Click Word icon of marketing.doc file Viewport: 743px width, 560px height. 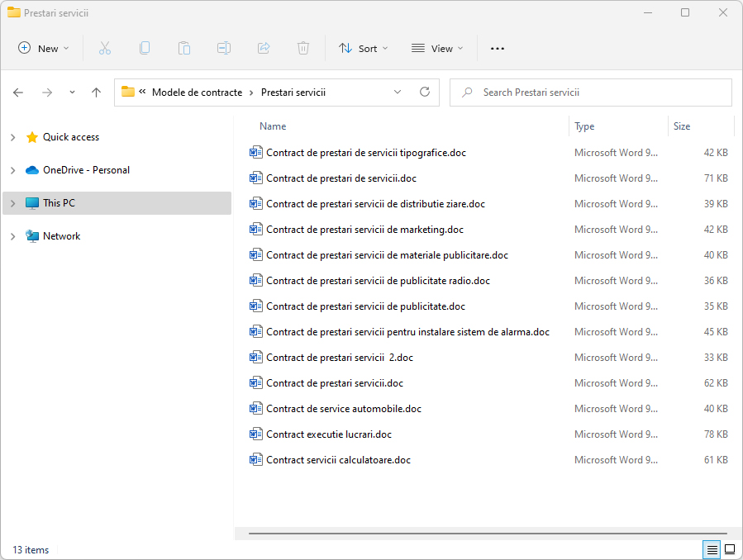tap(256, 229)
